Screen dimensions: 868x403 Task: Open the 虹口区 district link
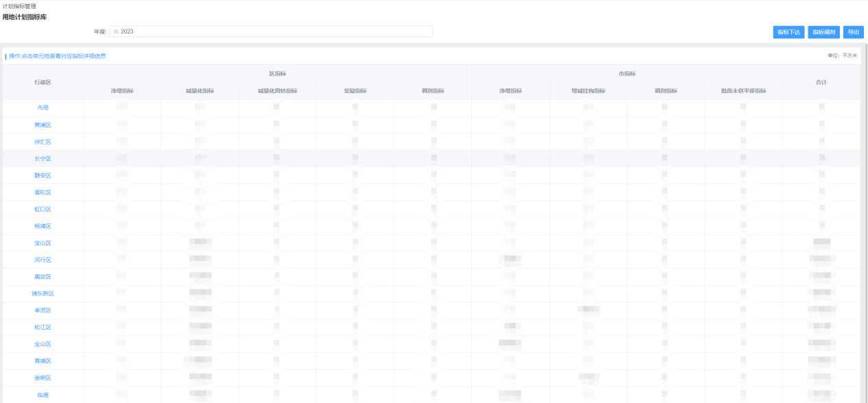(x=43, y=209)
